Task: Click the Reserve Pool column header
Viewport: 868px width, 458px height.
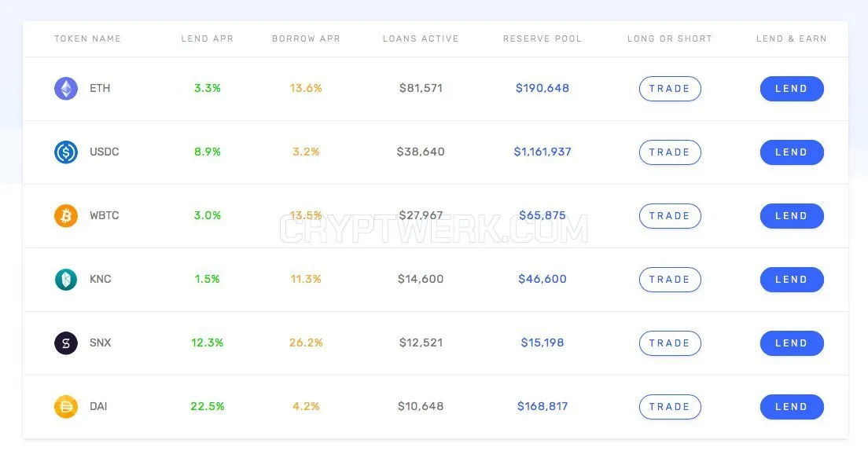Action: click(542, 38)
